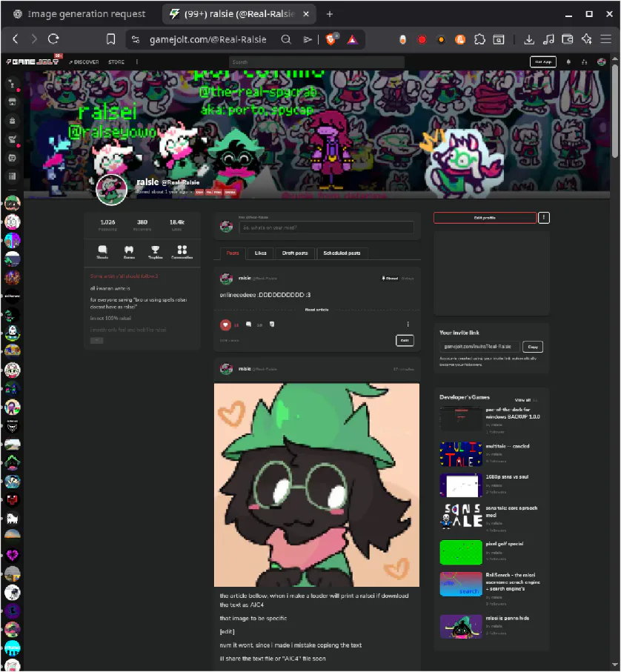
Task: View the 18.4k Likes stat
Action: pyautogui.click(x=176, y=225)
